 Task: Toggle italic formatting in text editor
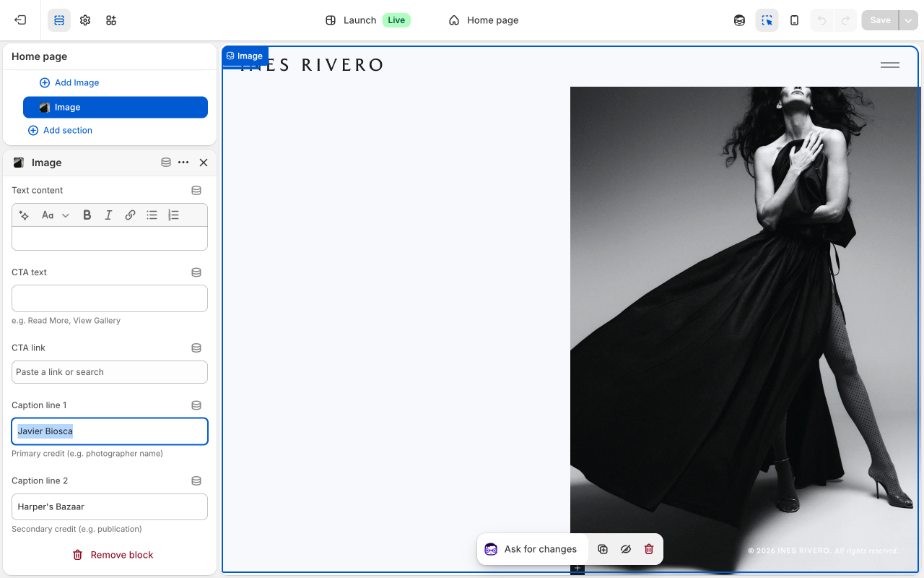coord(108,215)
